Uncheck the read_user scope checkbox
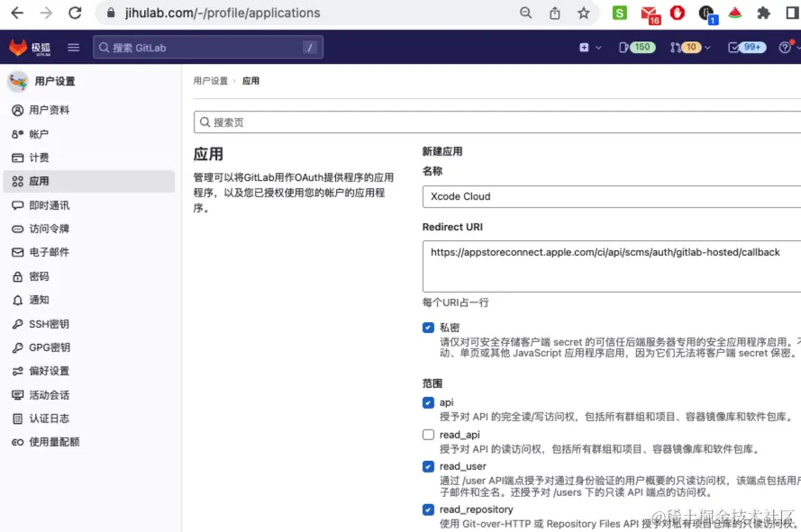Viewport: 801px width, 532px height. pyautogui.click(x=428, y=466)
